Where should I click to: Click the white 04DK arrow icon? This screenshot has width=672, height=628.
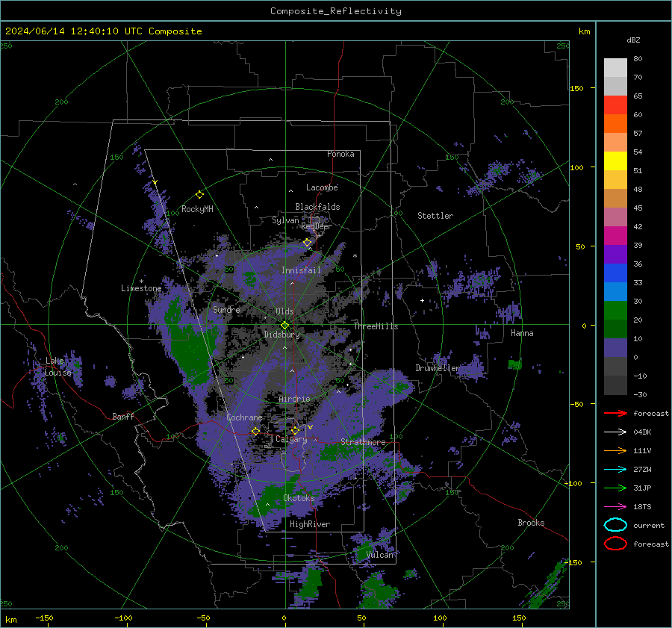tap(615, 432)
